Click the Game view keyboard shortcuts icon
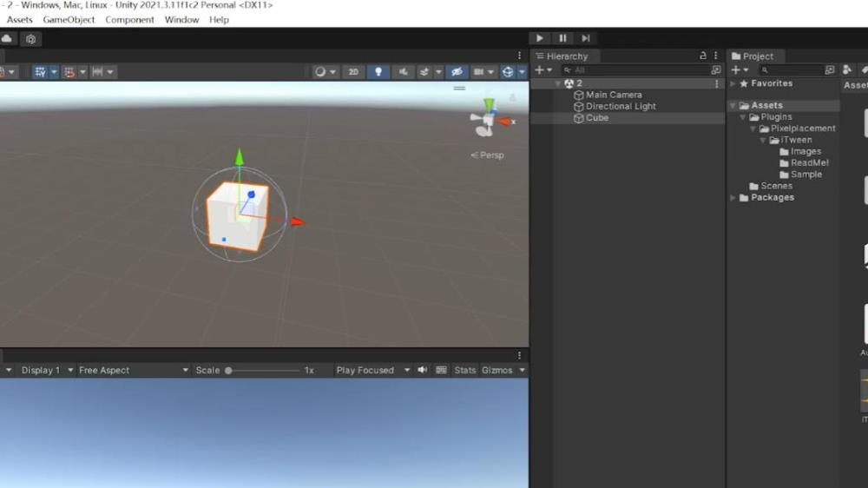Viewport: 868px width, 488px height. [x=441, y=370]
